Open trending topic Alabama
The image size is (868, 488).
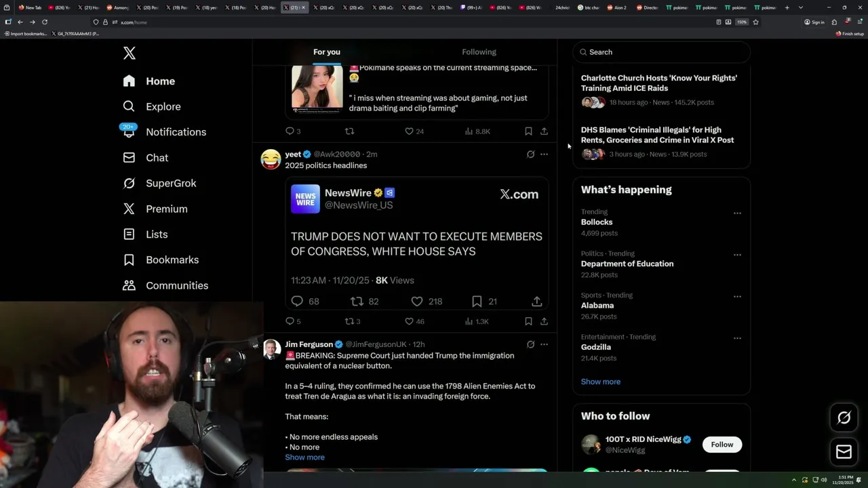coord(597,306)
